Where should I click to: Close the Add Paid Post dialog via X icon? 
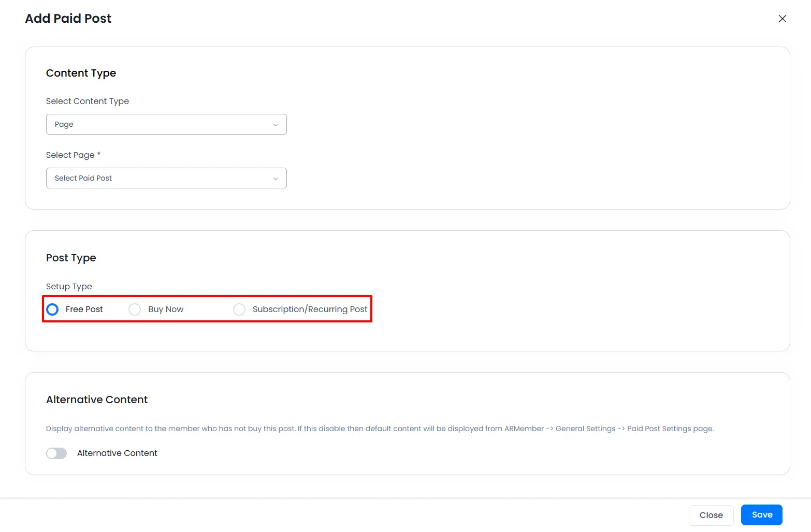click(782, 19)
